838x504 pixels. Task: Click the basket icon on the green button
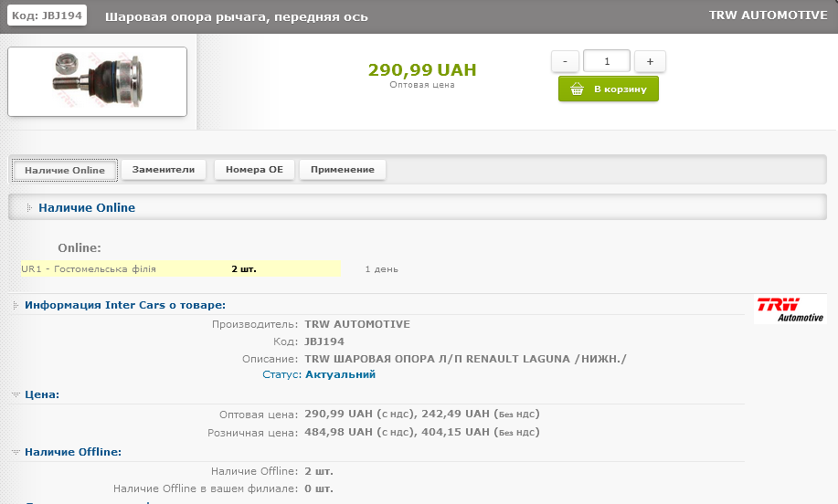coord(577,89)
